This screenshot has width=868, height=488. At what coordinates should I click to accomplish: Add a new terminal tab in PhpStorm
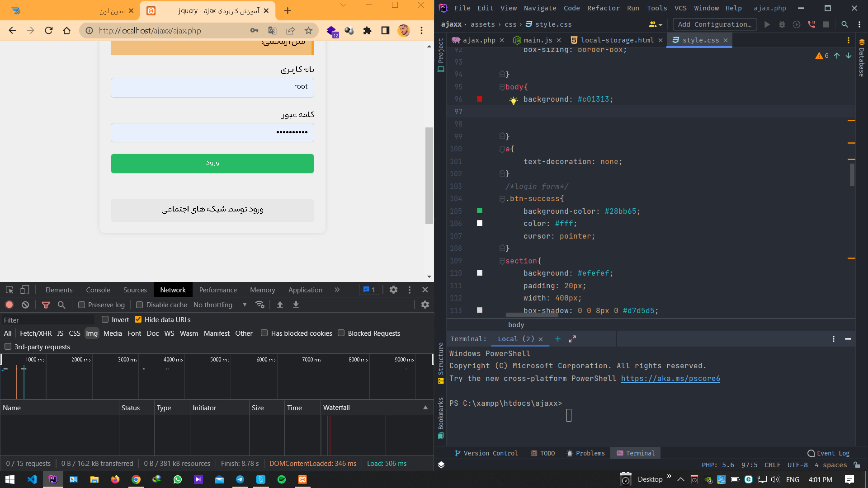(x=558, y=339)
